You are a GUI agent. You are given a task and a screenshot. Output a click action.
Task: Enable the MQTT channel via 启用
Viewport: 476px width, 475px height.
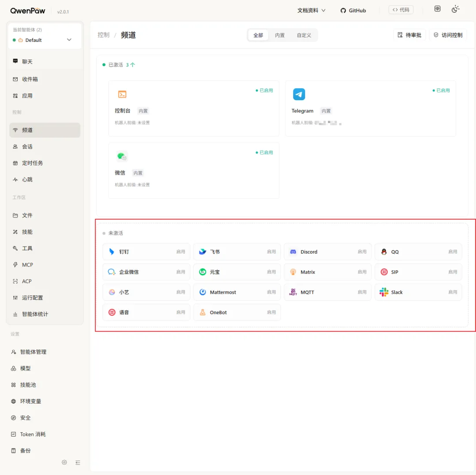(x=362, y=292)
